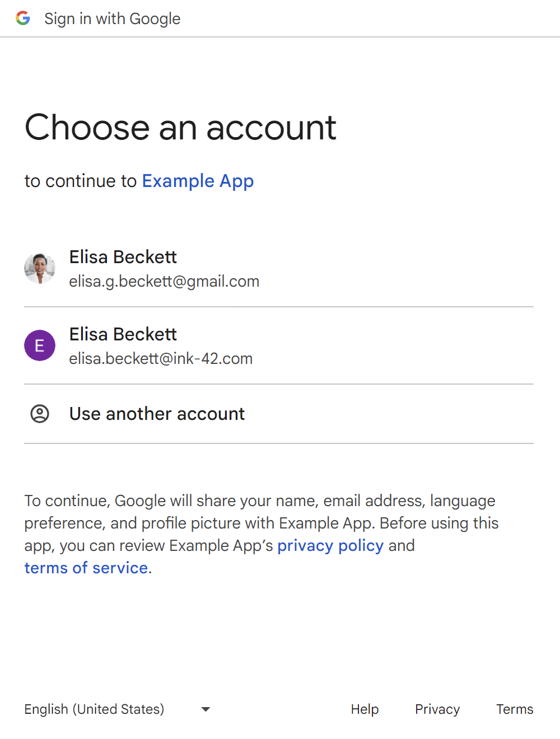
Task: Open Example App's privacy policy
Action: click(x=330, y=545)
